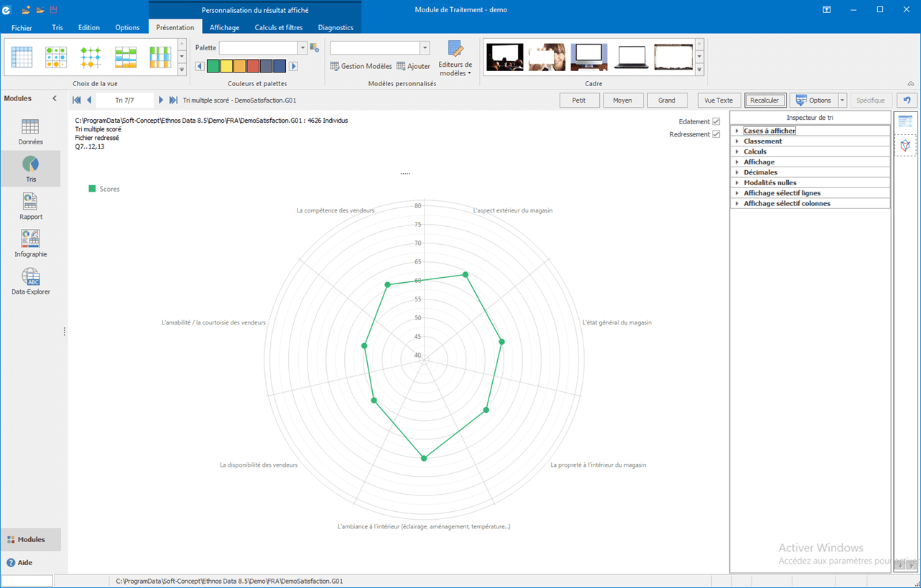
Task: Click the Ethnos application logo icon
Action: click(x=7, y=10)
